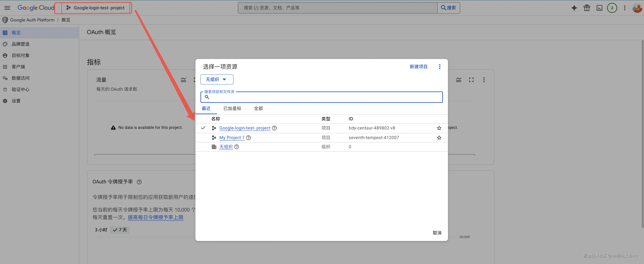Open the My Project 1 link
Image resolution: width=644 pixels, height=264 pixels.
(232, 138)
